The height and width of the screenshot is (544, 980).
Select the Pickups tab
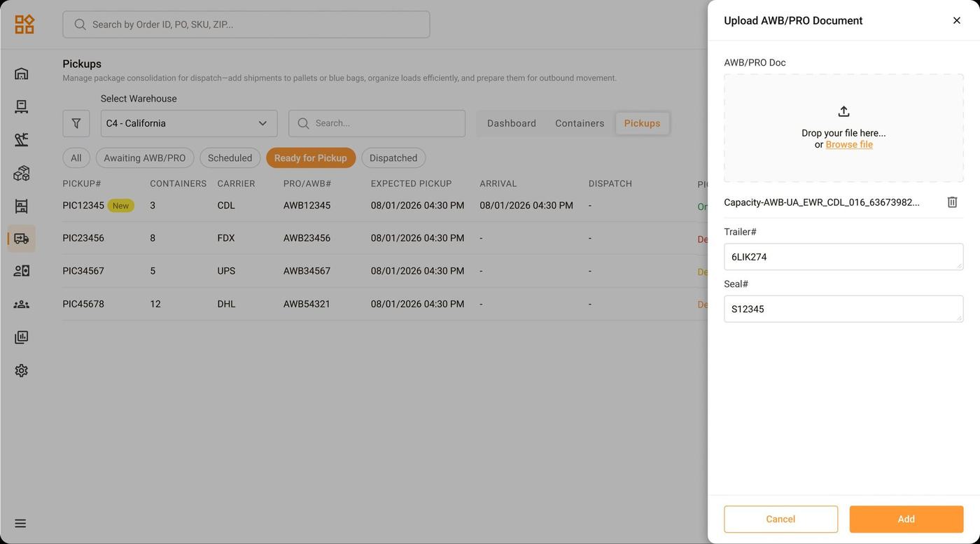[642, 123]
